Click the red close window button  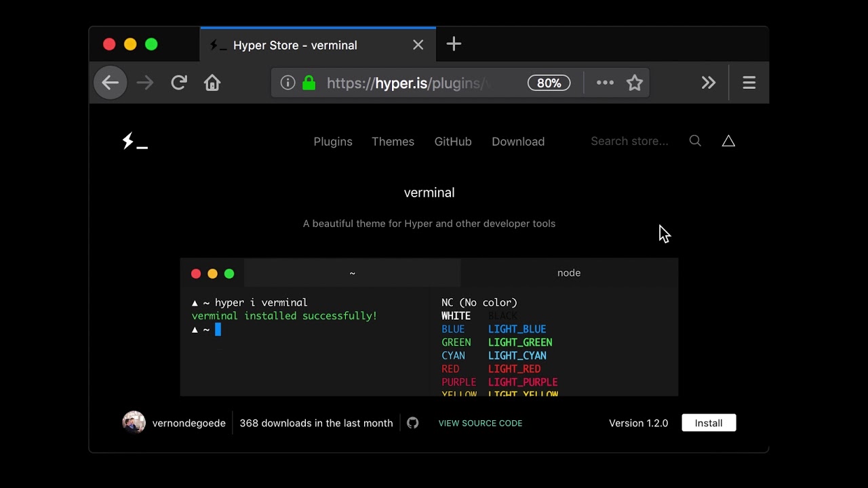(109, 44)
